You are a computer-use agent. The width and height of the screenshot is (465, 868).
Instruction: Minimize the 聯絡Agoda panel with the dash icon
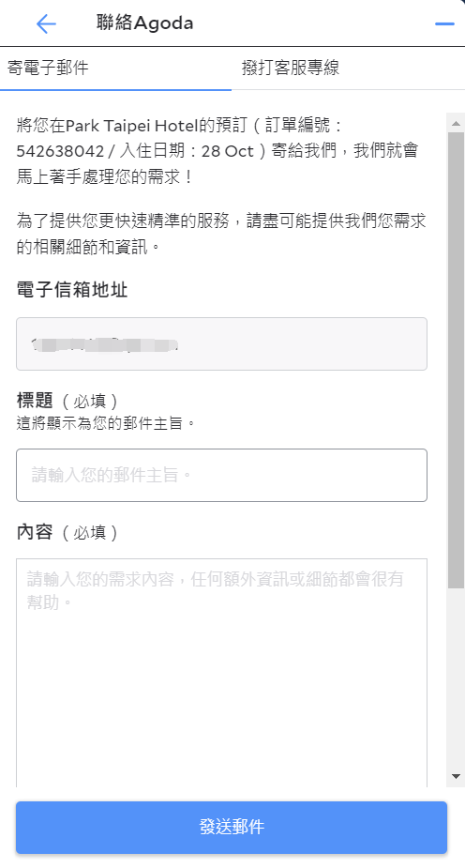point(444,23)
